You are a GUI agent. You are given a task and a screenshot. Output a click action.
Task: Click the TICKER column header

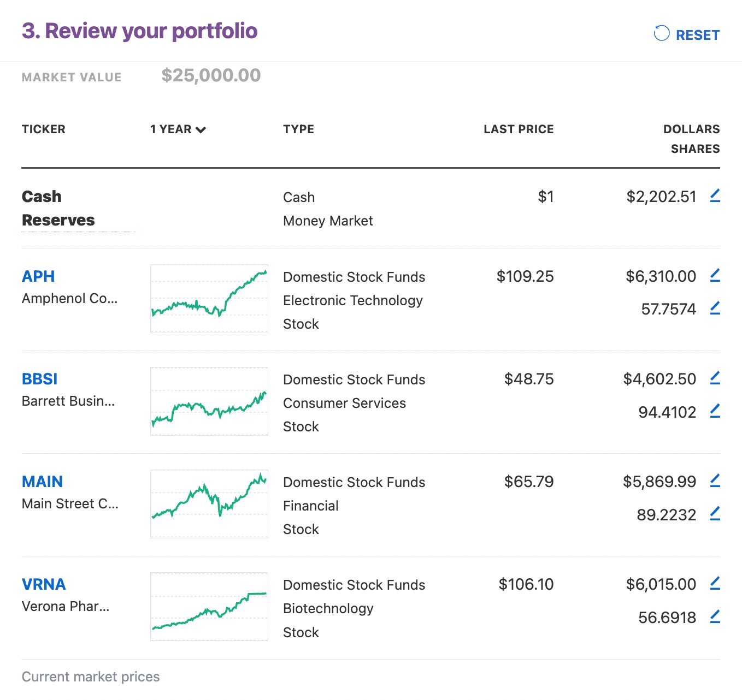click(44, 129)
